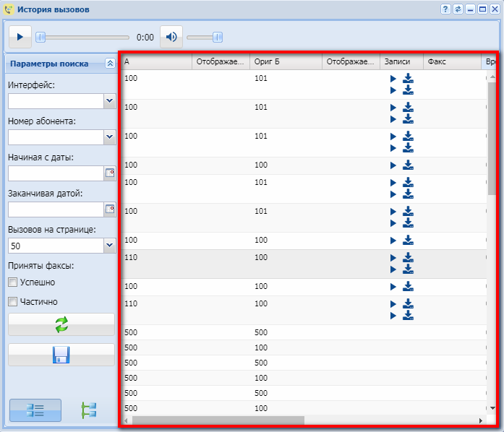Collapse the 'Параметры поиска' panel

tap(110, 64)
